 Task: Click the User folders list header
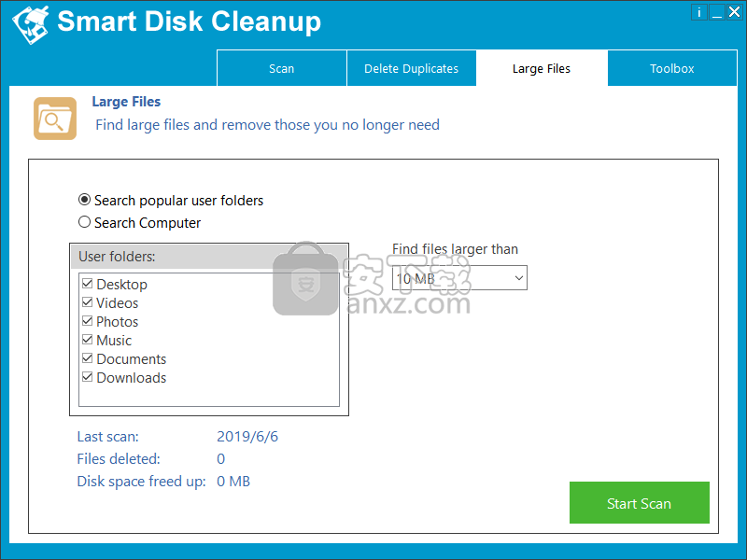click(209, 257)
